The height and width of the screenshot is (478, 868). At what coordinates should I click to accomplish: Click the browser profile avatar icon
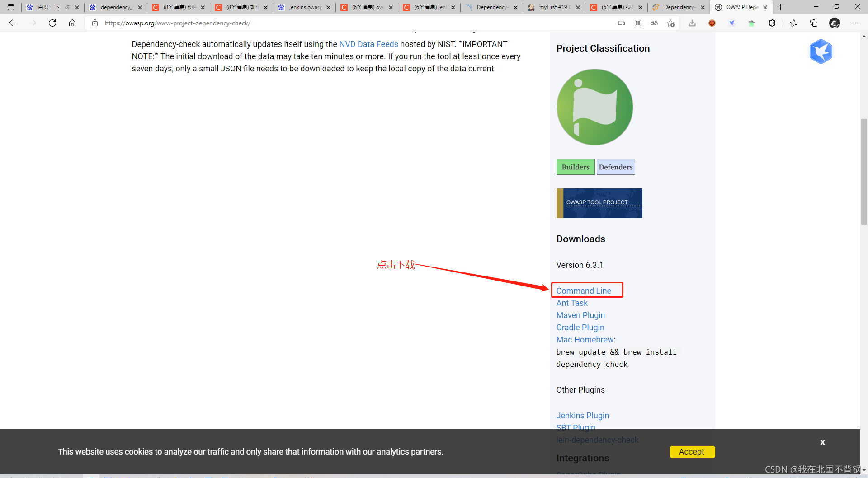click(x=834, y=23)
